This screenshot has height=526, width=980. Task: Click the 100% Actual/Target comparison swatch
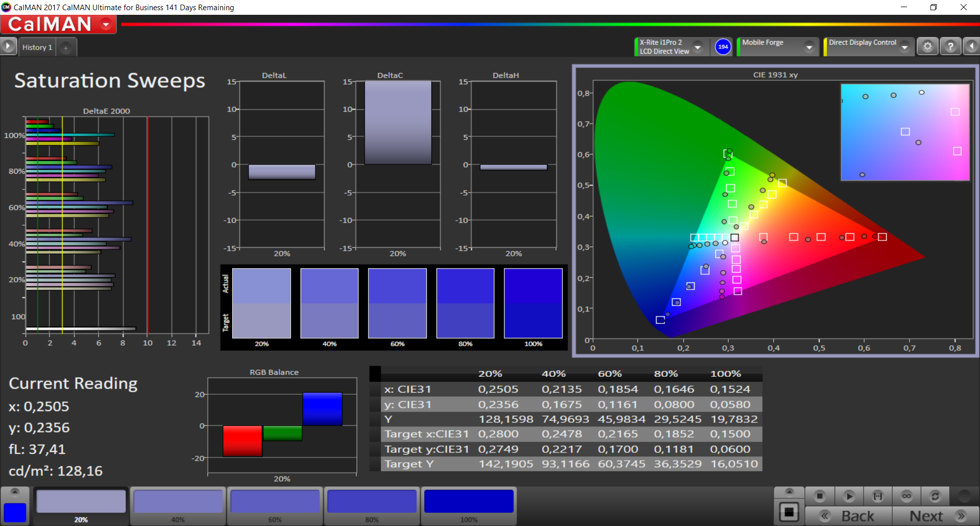533,303
